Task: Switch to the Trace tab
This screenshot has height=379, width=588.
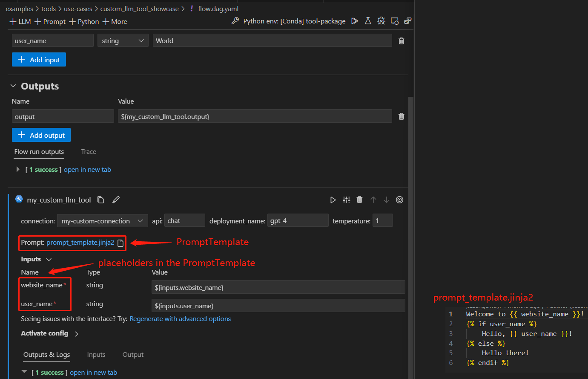Action: tap(89, 152)
